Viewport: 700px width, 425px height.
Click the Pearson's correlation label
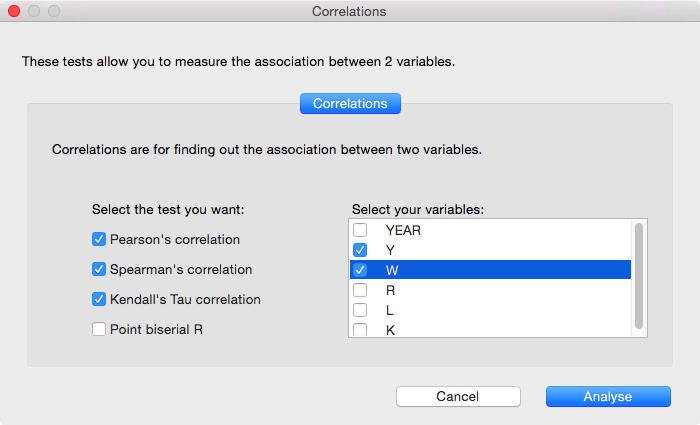pyautogui.click(x=175, y=240)
